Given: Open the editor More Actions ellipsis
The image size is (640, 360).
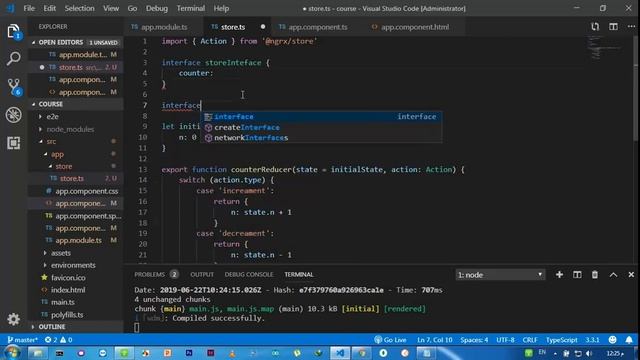Looking at the screenshot, I should tap(631, 27).
